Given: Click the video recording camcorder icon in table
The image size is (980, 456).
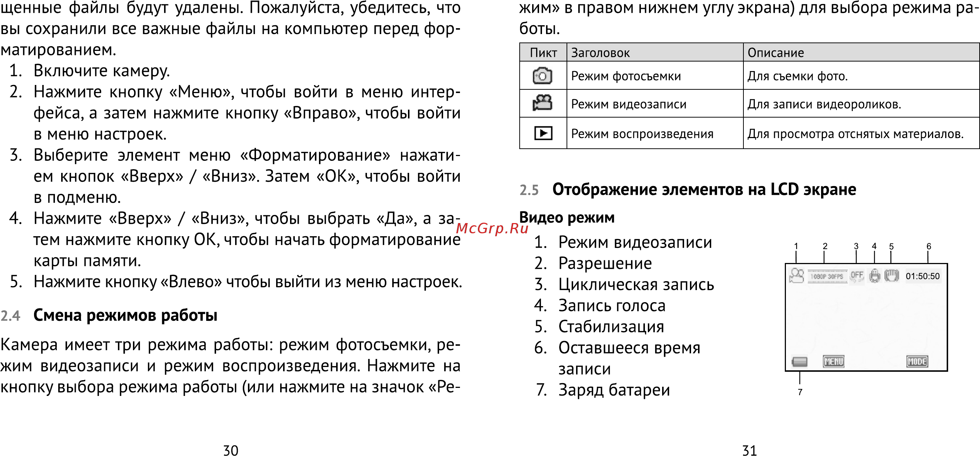Looking at the screenshot, I should [x=542, y=103].
